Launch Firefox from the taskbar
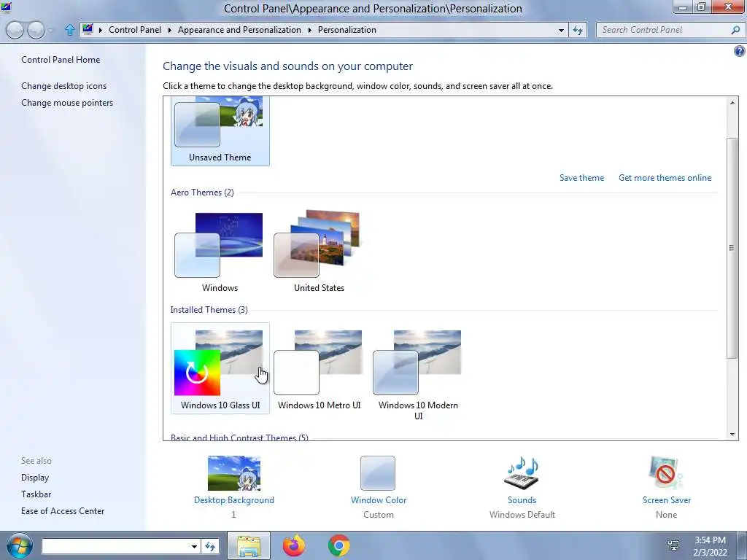The image size is (747, 560). tap(294, 545)
